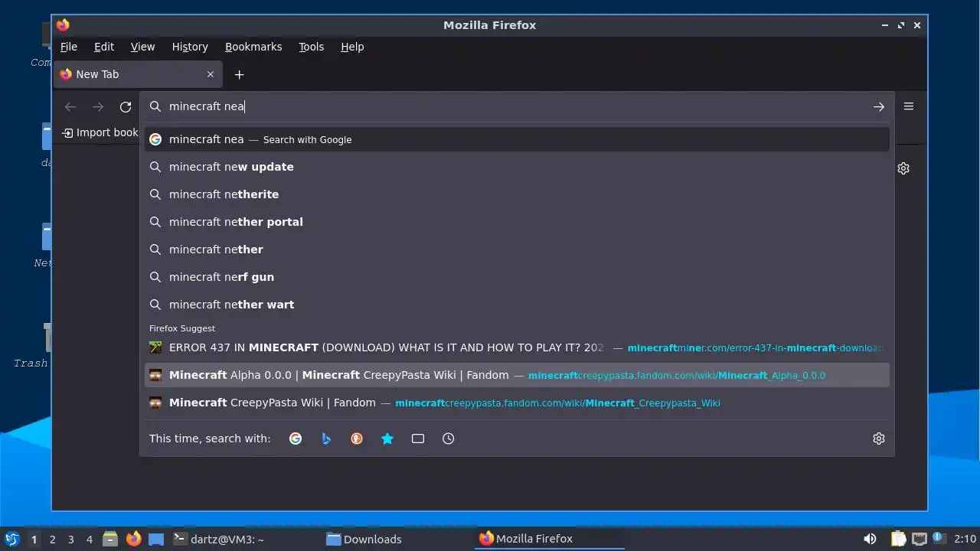Open the Firefox hamburger application menu

(x=909, y=106)
